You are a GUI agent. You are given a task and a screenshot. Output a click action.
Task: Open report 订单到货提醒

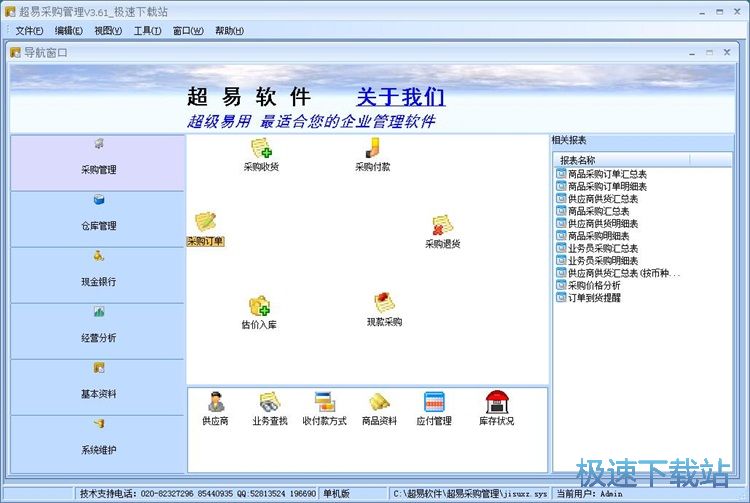point(589,298)
